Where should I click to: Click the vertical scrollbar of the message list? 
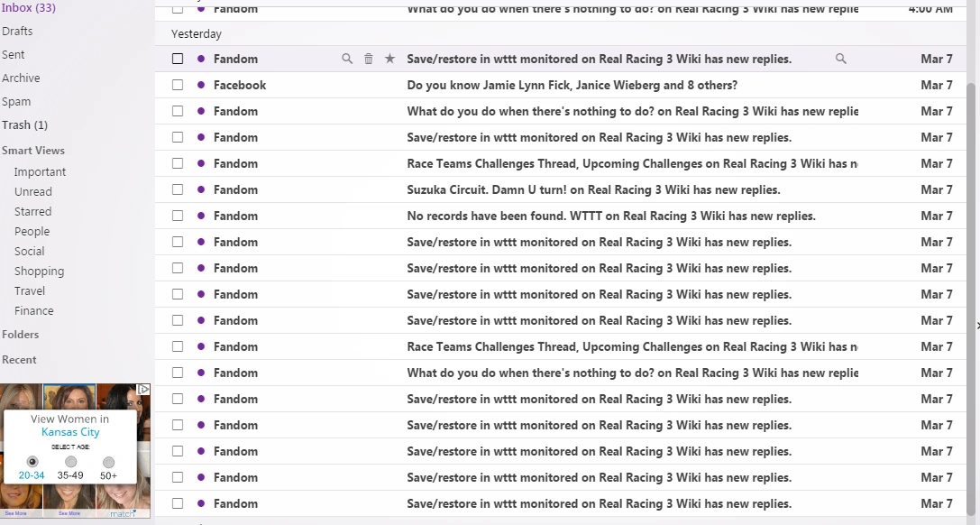(x=971, y=271)
